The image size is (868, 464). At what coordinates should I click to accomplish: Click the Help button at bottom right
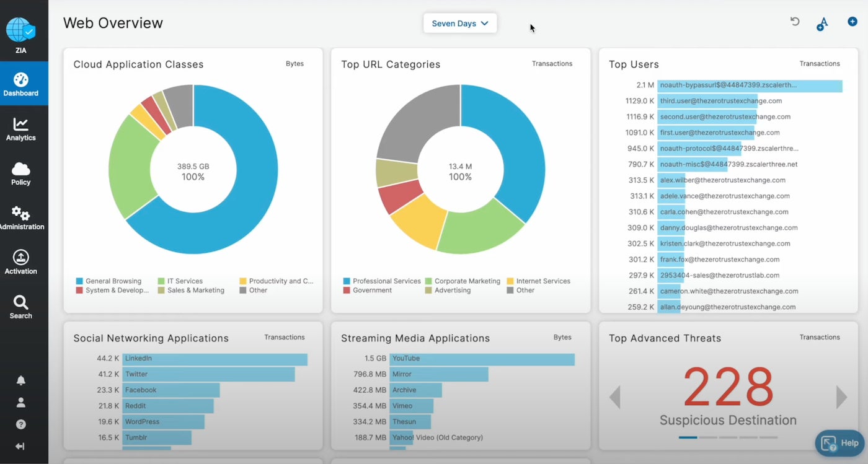[839, 443]
